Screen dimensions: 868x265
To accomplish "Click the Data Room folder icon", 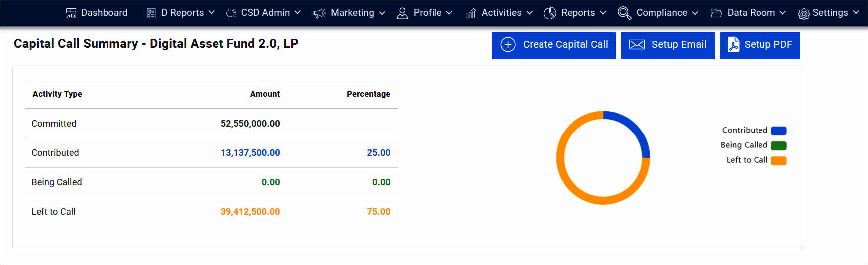I will 716,13.
